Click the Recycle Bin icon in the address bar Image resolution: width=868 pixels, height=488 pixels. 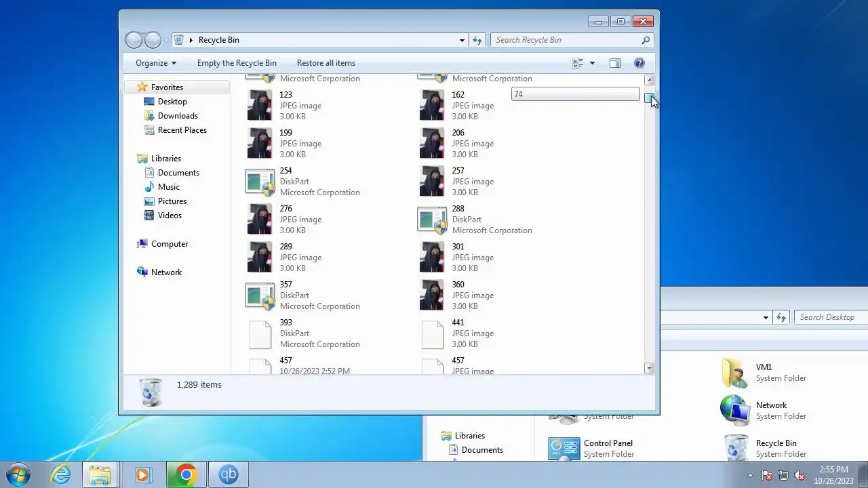[x=179, y=40]
